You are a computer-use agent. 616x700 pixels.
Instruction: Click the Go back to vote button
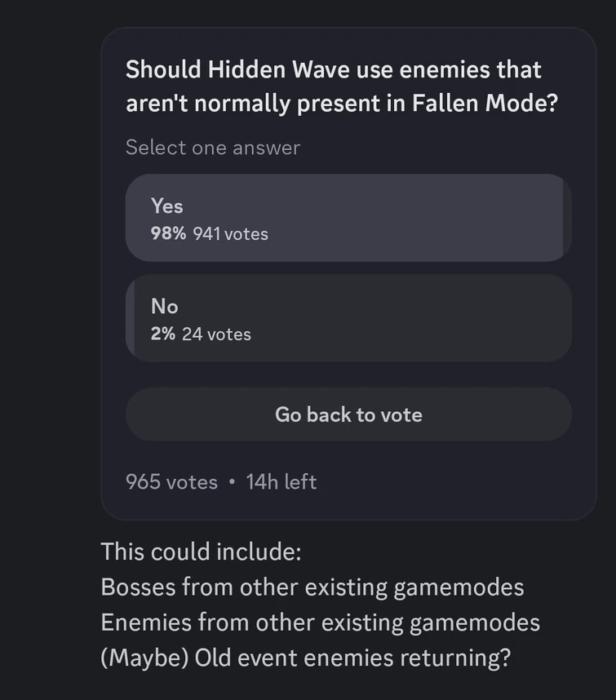348,414
